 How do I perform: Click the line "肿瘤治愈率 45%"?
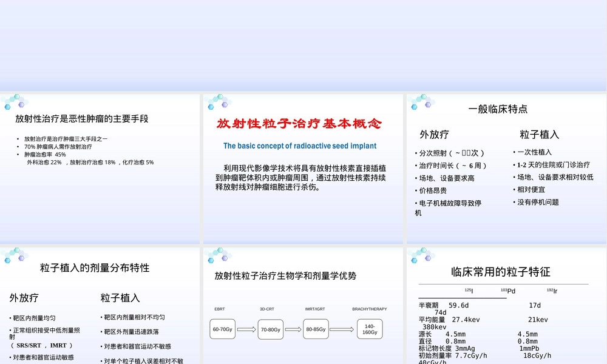click(45, 154)
